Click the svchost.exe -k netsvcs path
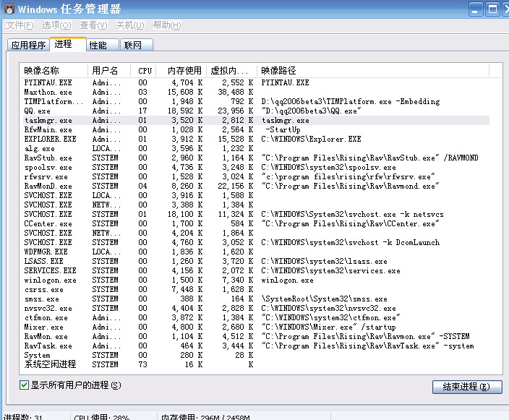This screenshot has width=509, height=420. [352, 214]
